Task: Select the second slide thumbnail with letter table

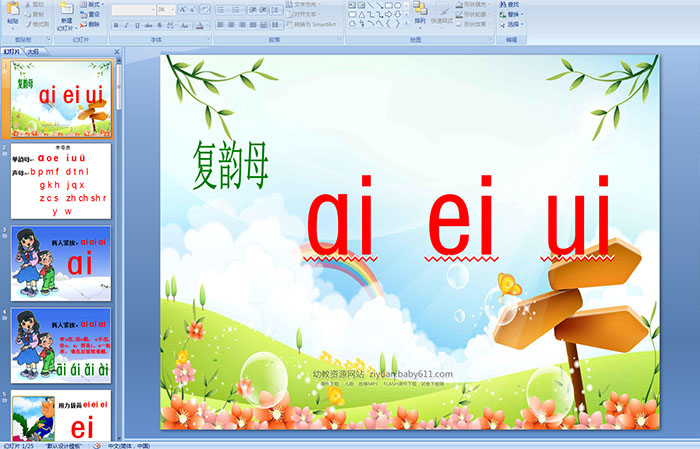Action: tap(60, 181)
